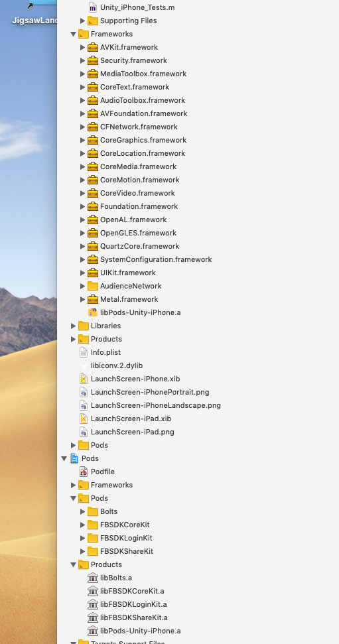339x644 pixels.
Task: Collapse the Pods project disclosure triangle
Action: click(64, 458)
